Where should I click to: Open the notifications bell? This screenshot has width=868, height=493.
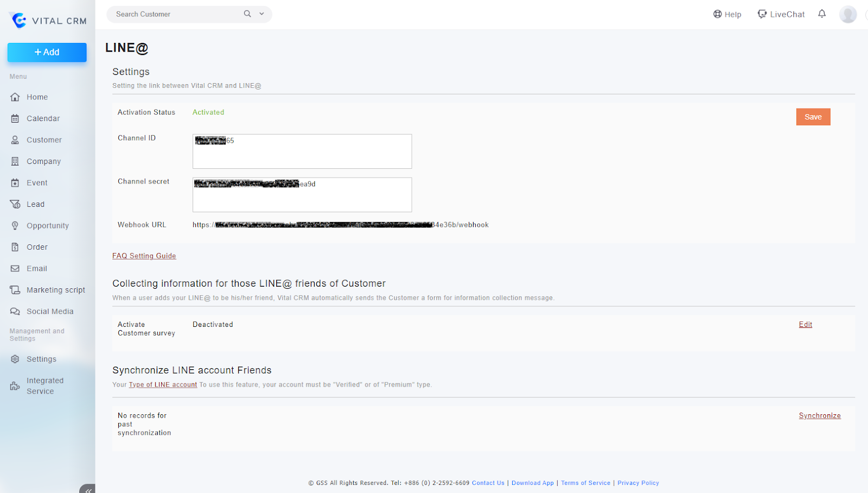click(x=822, y=14)
